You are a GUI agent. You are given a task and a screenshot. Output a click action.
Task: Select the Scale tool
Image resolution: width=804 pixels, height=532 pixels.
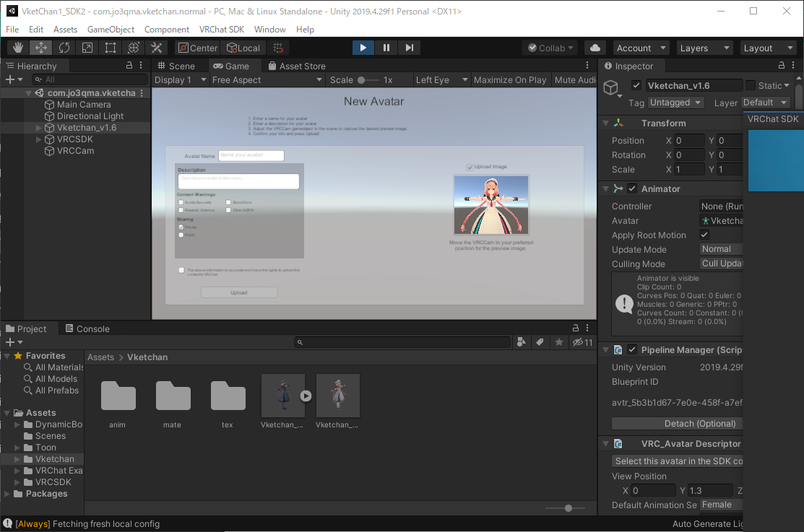[x=87, y=48]
